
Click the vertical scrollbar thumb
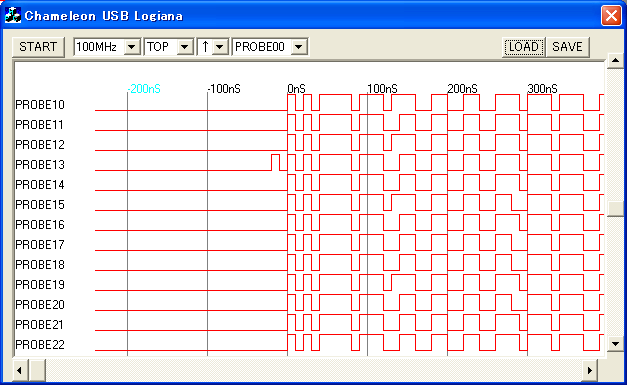pos(615,208)
